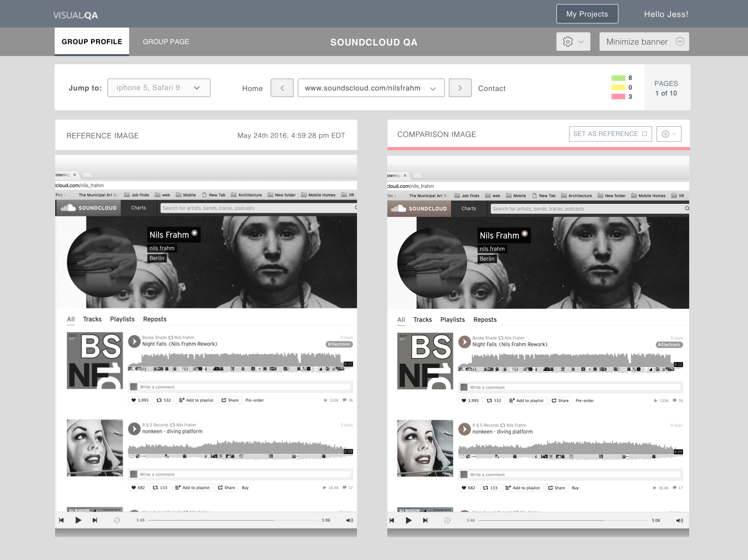Screen dimensions: 748x560
Task: Play Night Falls track in reference image
Action: tap(134, 341)
